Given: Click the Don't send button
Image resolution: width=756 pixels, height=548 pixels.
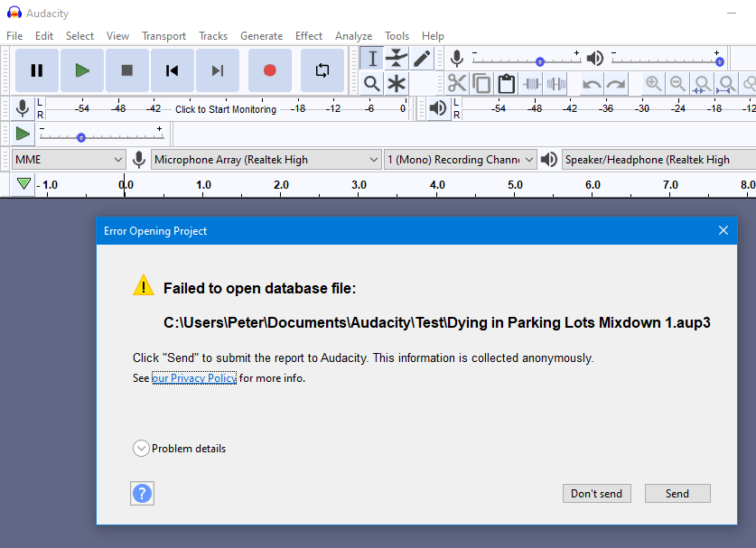Looking at the screenshot, I should [x=596, y=494].
